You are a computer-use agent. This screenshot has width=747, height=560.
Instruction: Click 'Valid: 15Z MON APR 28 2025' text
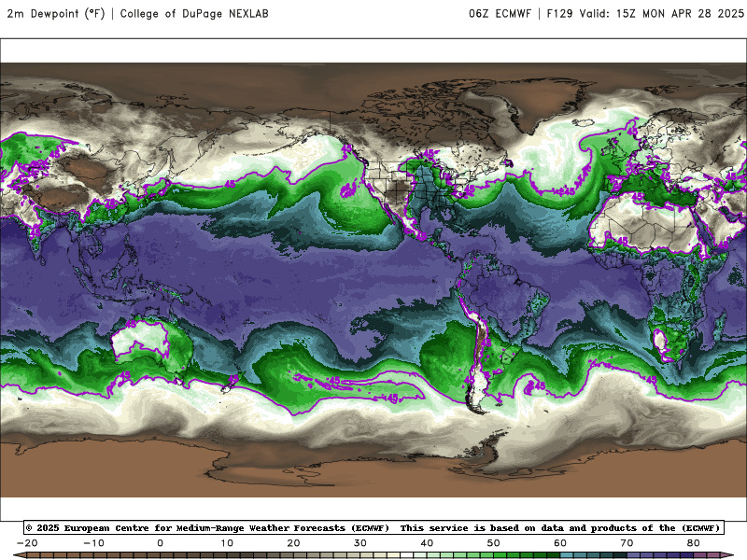coord(661,13)
